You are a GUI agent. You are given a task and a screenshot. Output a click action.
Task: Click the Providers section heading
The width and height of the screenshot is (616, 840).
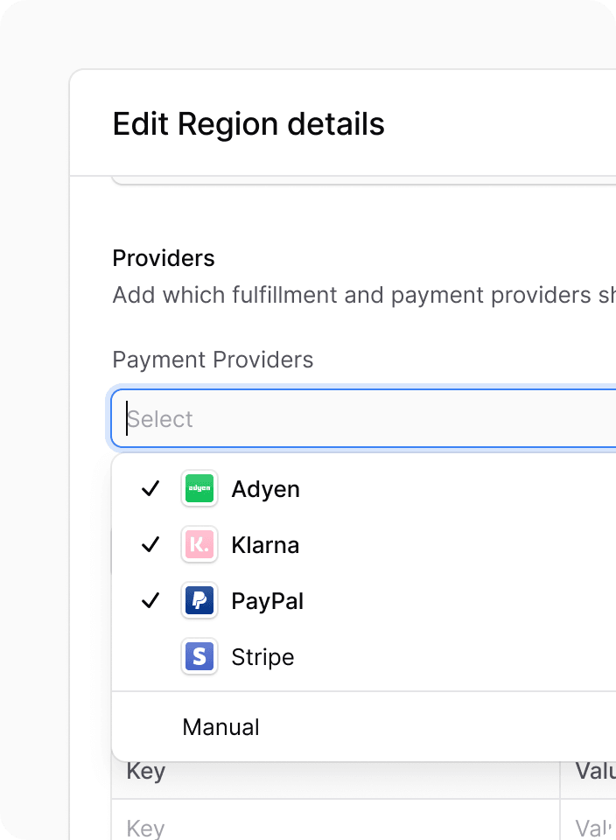(x=164, y=258)
